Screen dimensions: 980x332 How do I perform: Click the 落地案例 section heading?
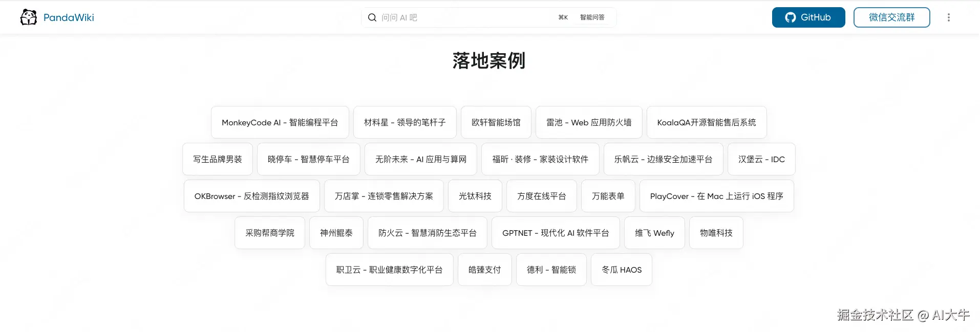[x=489, y=60]
